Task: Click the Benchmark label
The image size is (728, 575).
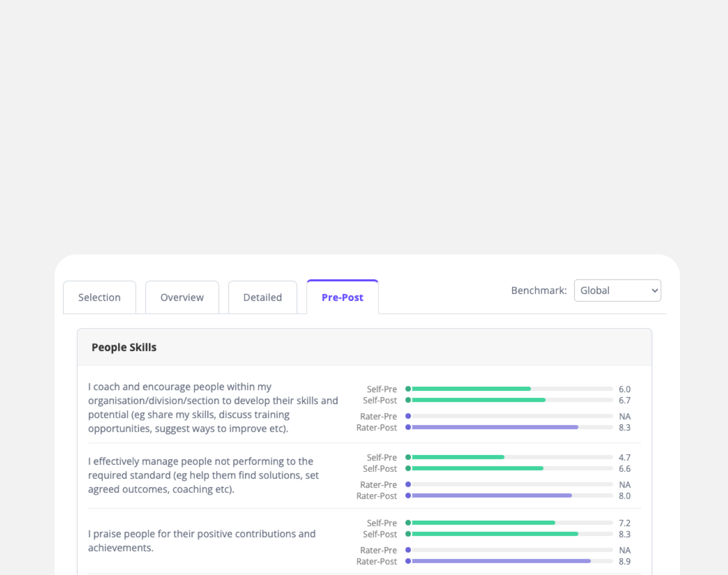Action: [539, 291]
